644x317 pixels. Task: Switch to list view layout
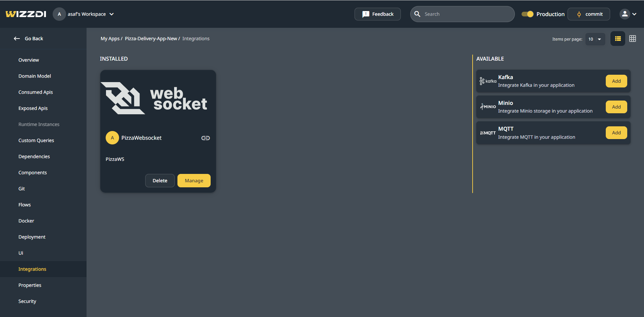point(618,39)
